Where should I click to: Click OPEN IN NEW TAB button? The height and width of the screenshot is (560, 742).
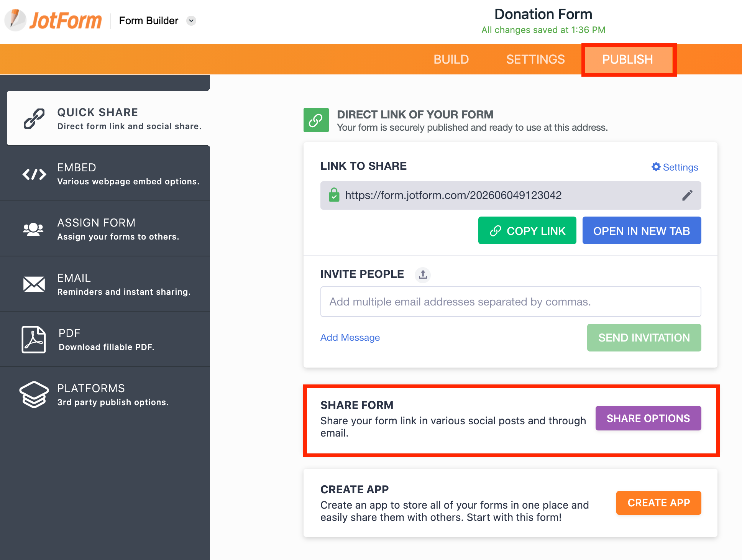(642, 231)
